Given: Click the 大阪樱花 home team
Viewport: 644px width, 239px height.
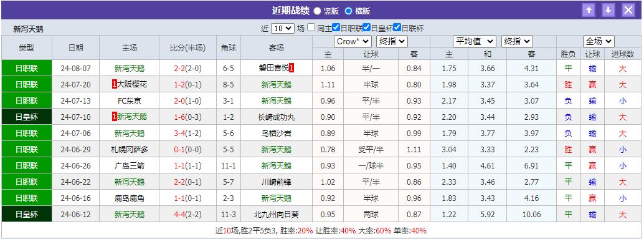Looking at the screenshot, I should 132,84.
